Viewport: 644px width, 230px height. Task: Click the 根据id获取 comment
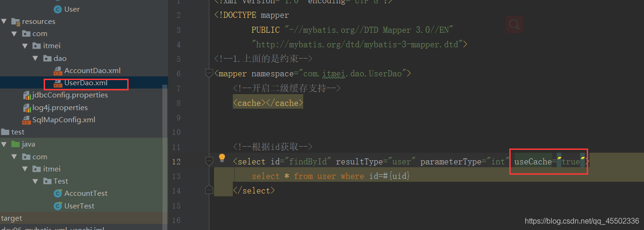[273, 147]
